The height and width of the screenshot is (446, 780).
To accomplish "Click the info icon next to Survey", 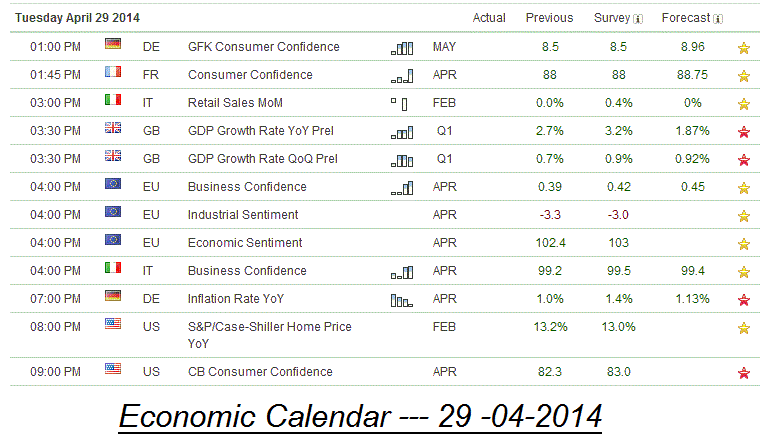I will 639,18.
